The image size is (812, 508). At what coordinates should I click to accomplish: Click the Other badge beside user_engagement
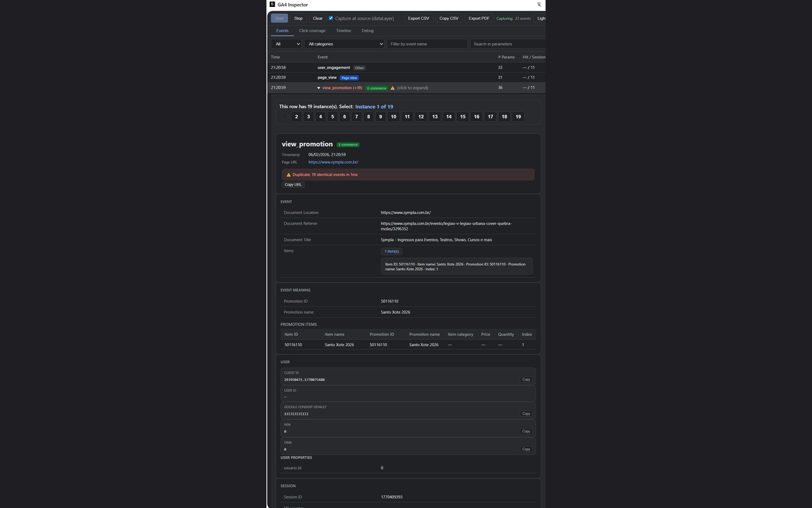click(x=359, y=68)
